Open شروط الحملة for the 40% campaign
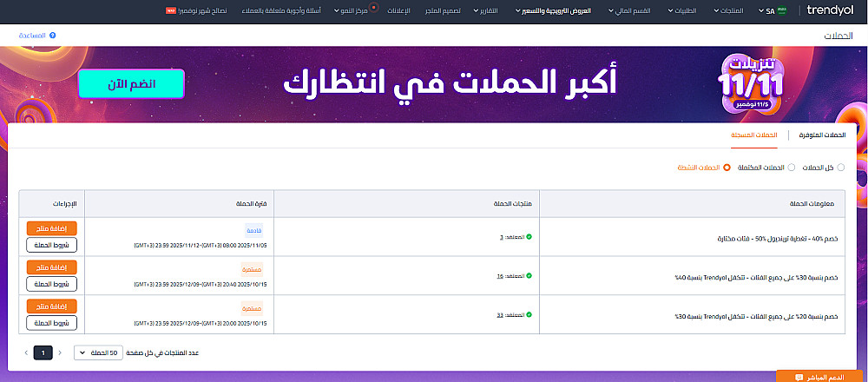 click(51, 245)
